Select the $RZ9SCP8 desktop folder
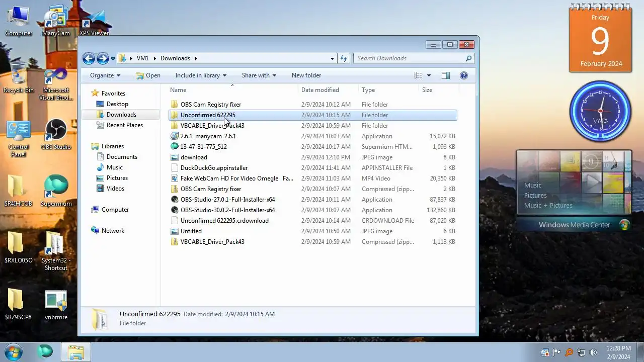Viewport: 644px width, 362px height. 19,305
